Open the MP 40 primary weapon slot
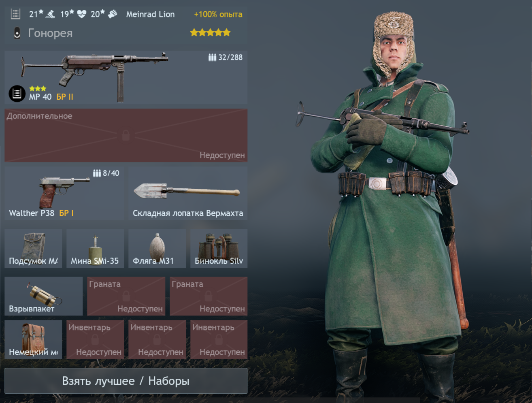The width and height of the screenshot is (532, 403). 126,77
